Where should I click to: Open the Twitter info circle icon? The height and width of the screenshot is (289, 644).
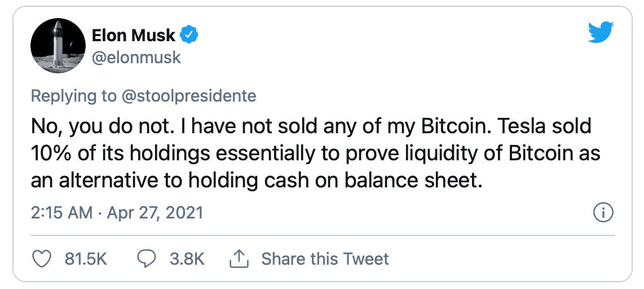click(x=604, y=213)
